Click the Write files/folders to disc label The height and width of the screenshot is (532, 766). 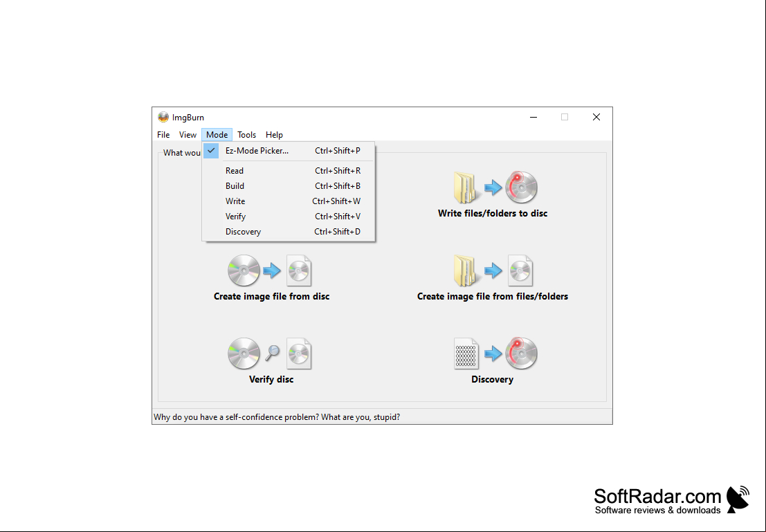click(x=493, y=214)
